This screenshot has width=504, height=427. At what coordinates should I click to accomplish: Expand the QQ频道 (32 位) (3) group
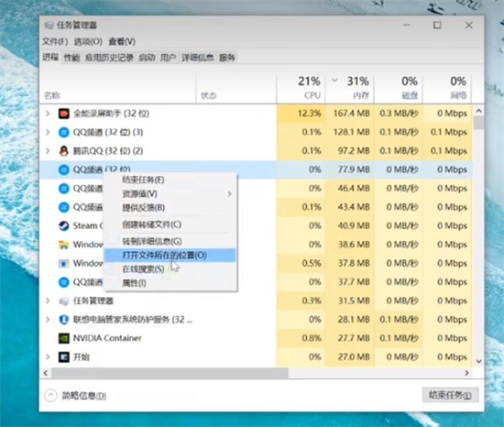click(x=48, y=132)
